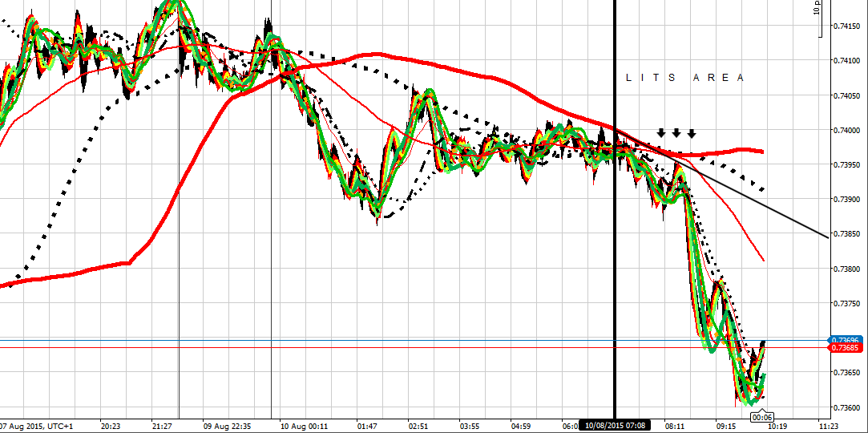This screenshot has width=868, height=433.
Task: Click the 21:27 time axis label
Action: pyautogui.click(x=162, y=427)
